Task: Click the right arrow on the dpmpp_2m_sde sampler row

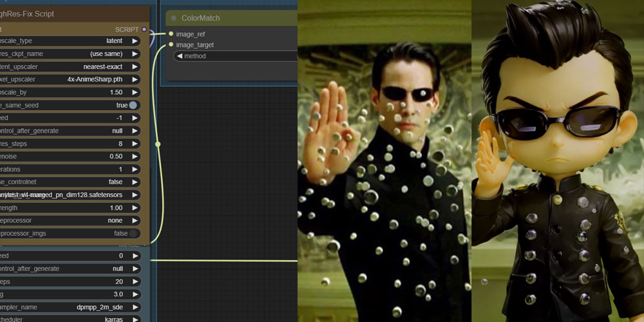Action: pos(135,307)
